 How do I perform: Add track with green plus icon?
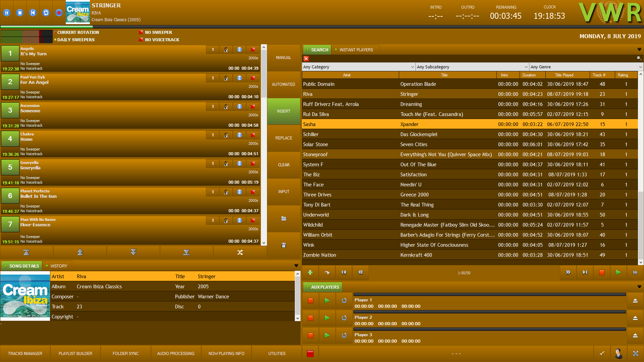click(310, 273)
